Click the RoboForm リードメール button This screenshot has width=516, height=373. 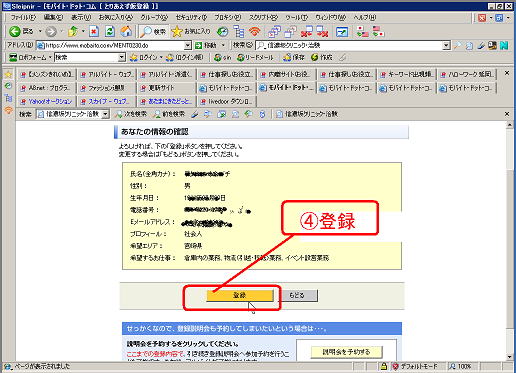pos(255,57)
